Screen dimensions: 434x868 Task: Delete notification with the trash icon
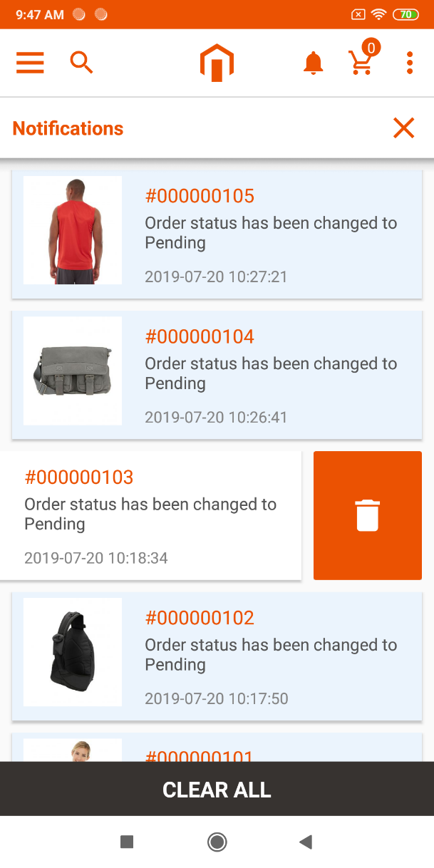[368, 515]
